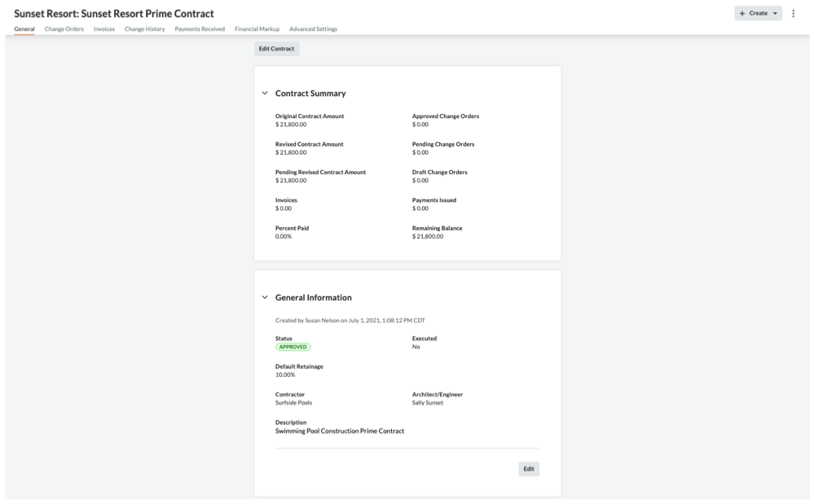This screenshot has height=504, width=814.
Task: Click the Approved Change Orders label
Action: (446, 116)
